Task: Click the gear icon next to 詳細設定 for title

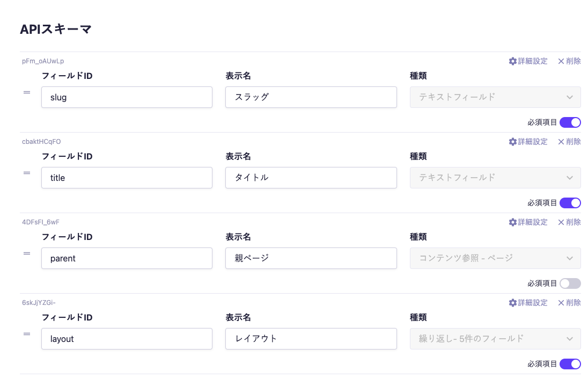Action: (x=513, y=141)
